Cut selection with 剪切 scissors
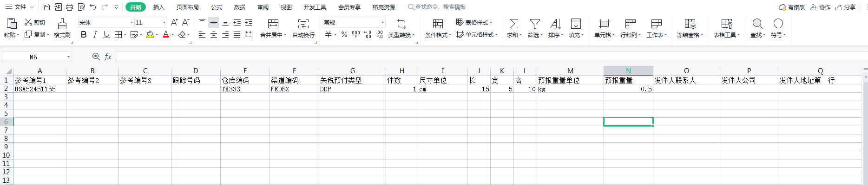 click(35, 22)
